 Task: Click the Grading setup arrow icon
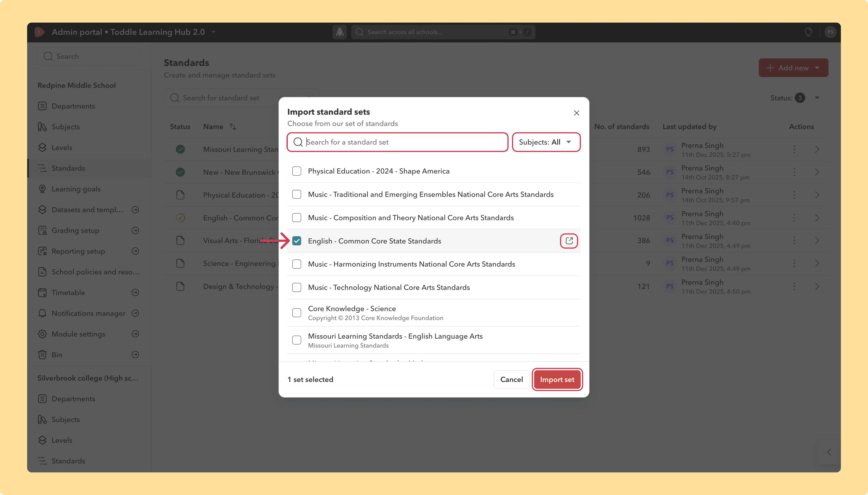(135, 231)
